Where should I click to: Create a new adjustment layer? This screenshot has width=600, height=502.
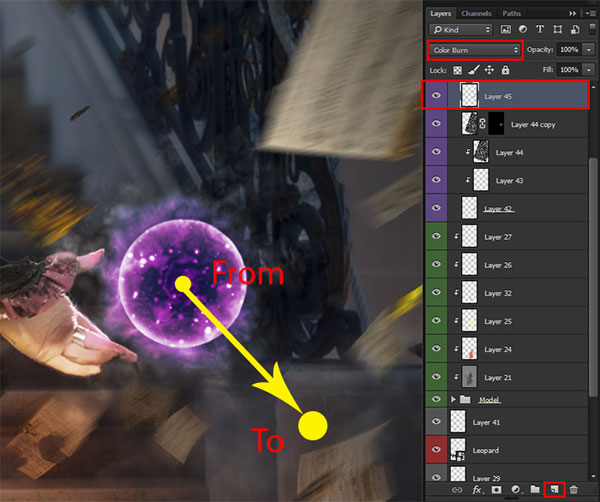(514, 489)
